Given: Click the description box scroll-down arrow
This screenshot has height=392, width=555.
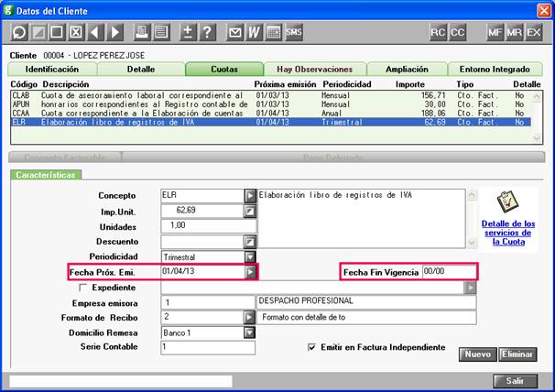Looking at the screenshot, I should click(473, 243).
